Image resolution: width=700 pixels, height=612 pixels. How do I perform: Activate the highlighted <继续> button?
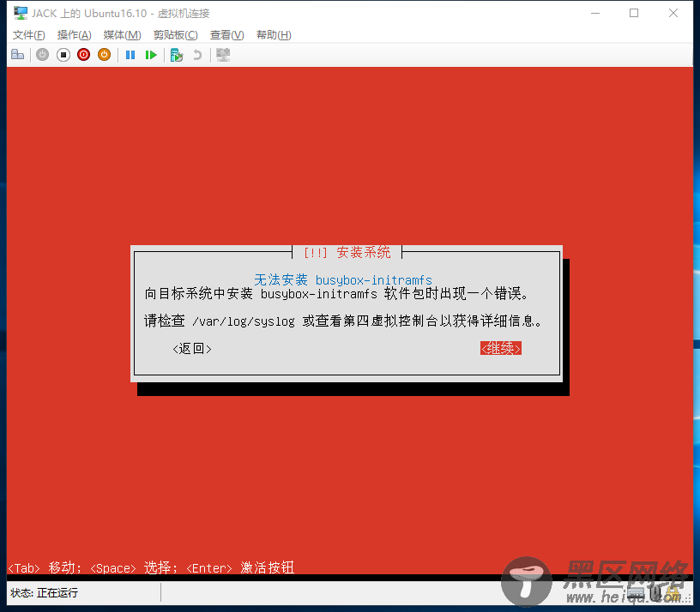pyautogui.click(x=501, y=348)
